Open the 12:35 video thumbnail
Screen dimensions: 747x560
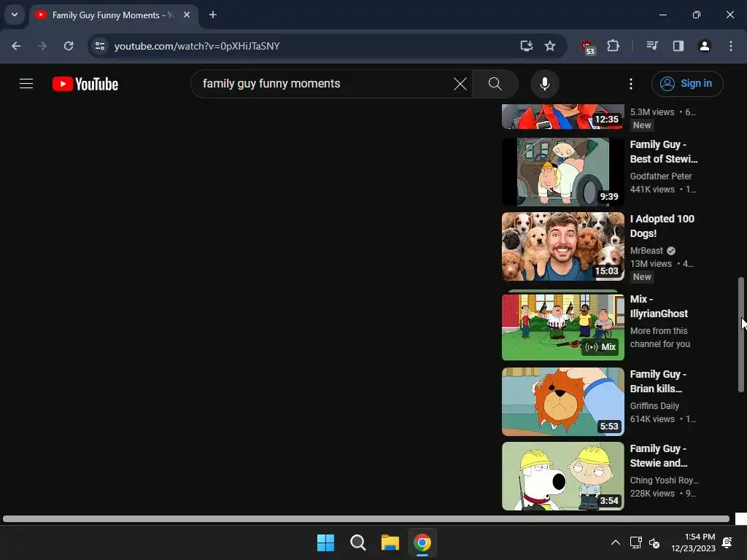click(x=562, y=117)
